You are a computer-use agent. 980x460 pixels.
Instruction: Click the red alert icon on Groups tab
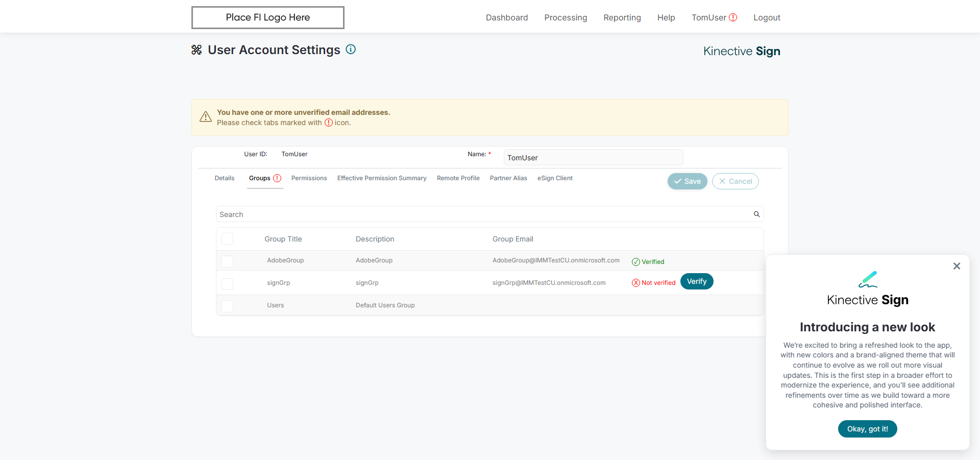[x=277, y=178]
